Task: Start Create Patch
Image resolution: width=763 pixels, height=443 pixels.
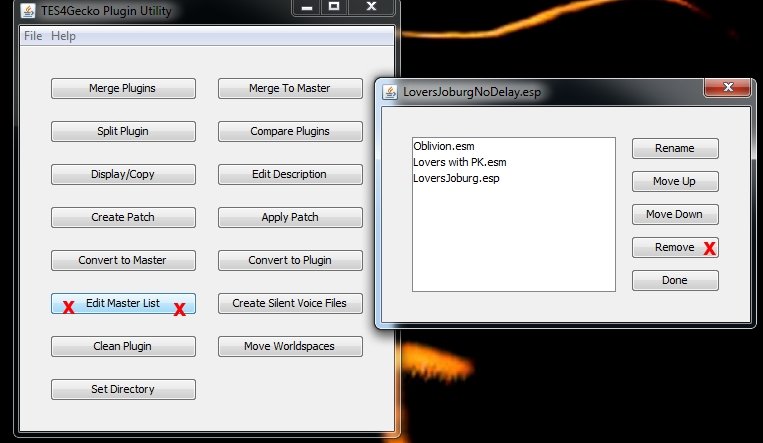Action: [123, 217]
